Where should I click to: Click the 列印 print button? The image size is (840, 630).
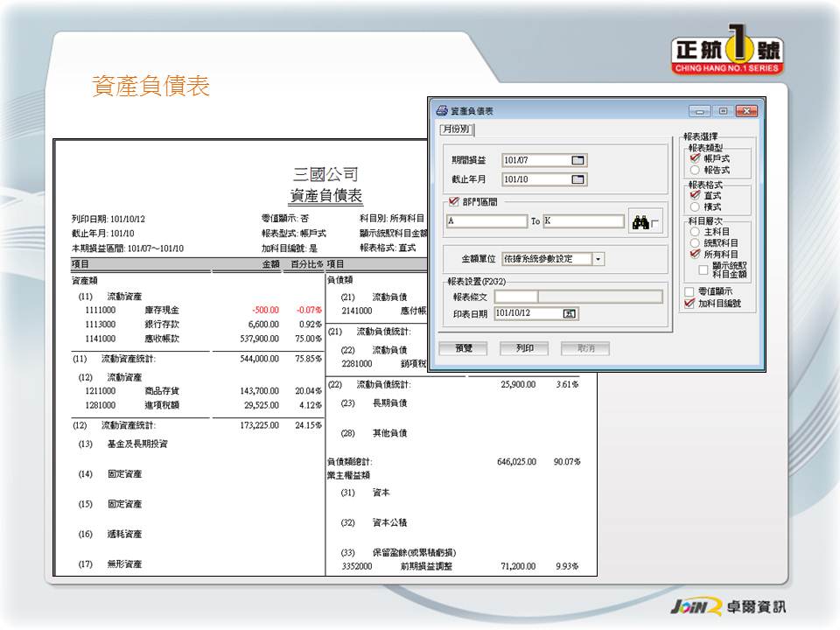coord(524,348)
